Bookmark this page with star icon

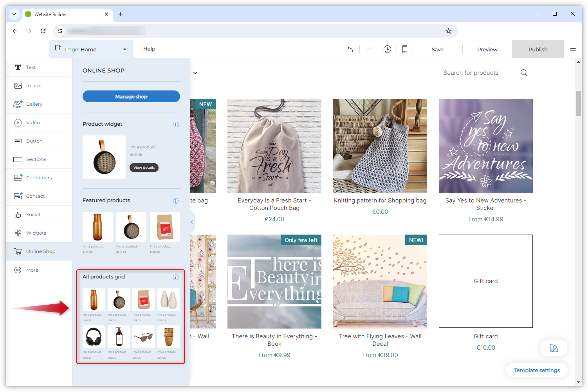[449, 31]
